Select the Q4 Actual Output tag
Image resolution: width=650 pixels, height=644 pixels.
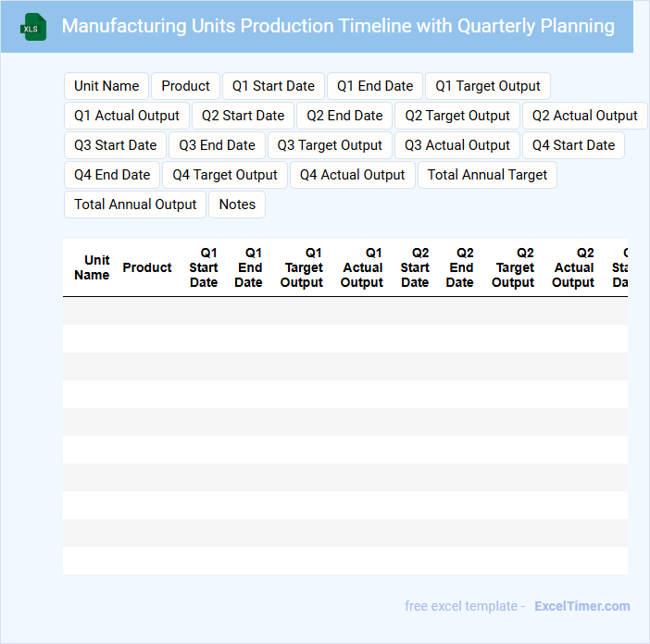(352, 175)
